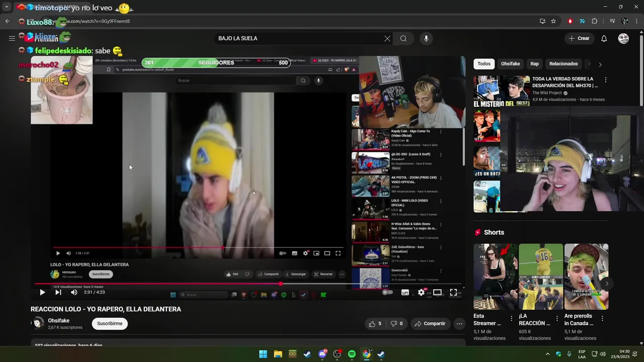Screen dimensions: 644x362
Task: Click the red adblock extension icon
Action: pyautogui.click(x=570, y=21)
